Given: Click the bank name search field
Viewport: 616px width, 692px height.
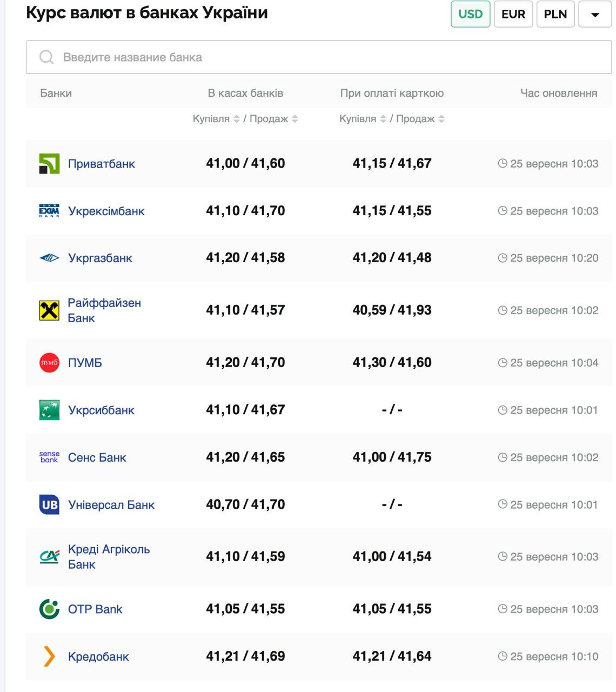Looking at the screenshot, I should coord(319,57).
